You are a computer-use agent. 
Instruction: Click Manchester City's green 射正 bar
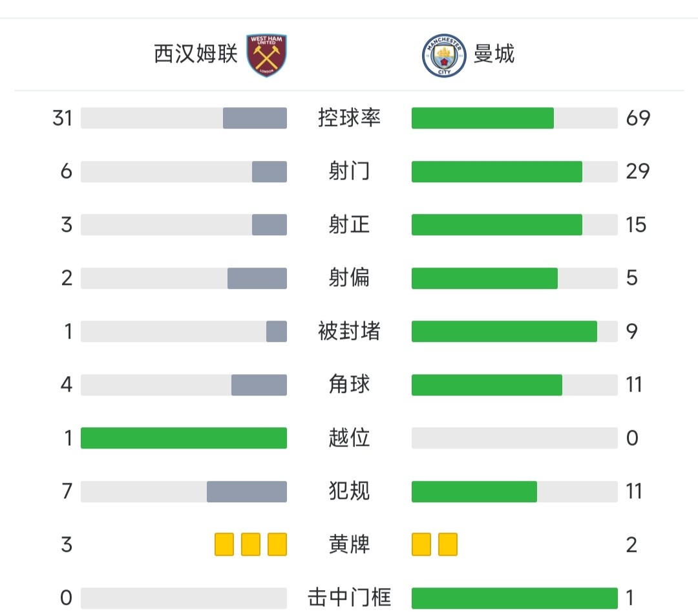pyautogui.click(x=497, y=225)
